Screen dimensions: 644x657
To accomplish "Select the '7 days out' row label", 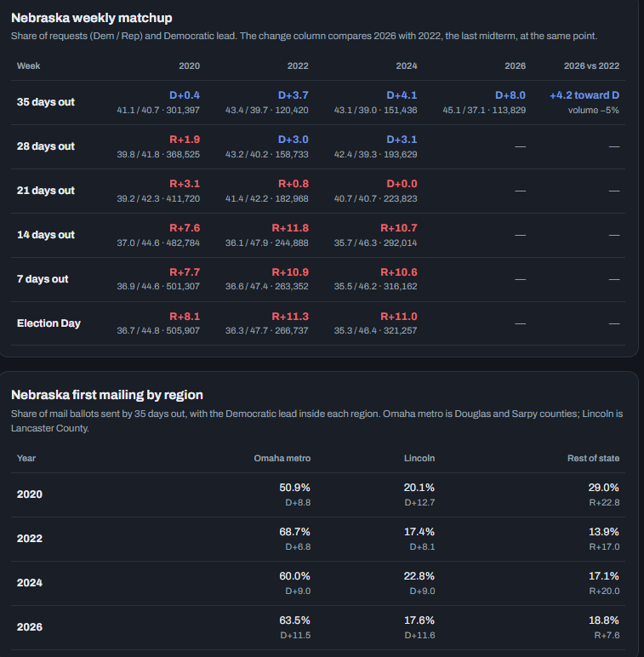I will (43, 279).
